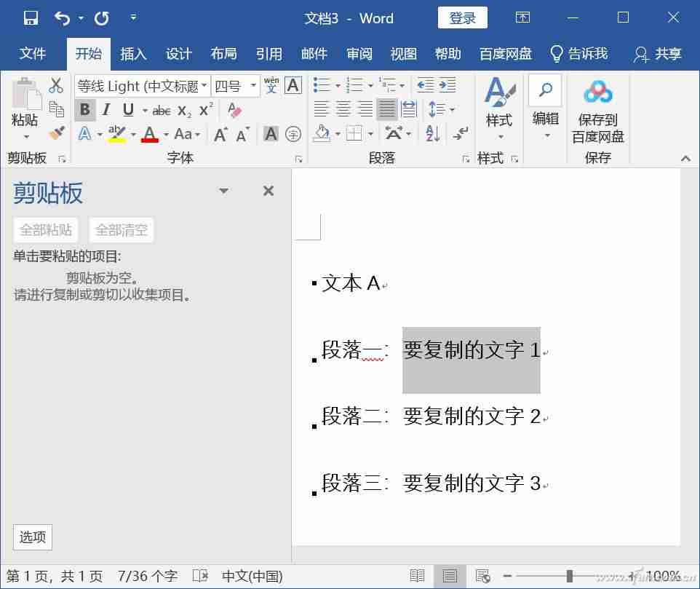Open the font name dropdown
The image size is (700, 589).
pos(204,85)
